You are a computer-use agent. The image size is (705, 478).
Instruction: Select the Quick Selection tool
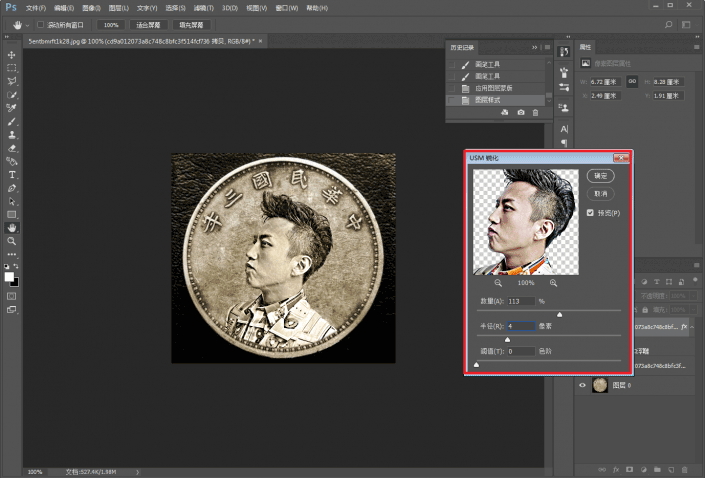click(12, 95)
